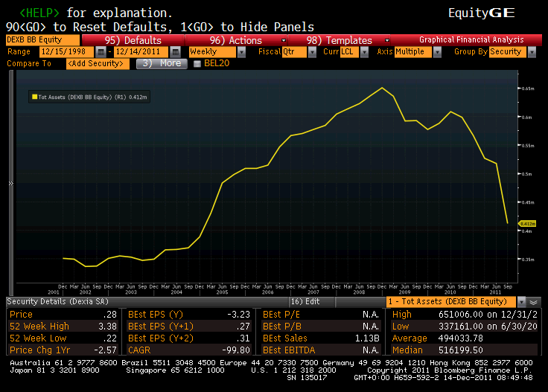The height and width of the screenshot is (392, 548).
Task: Click the 0.412m value marker on axis
Action: coord(528,224)
